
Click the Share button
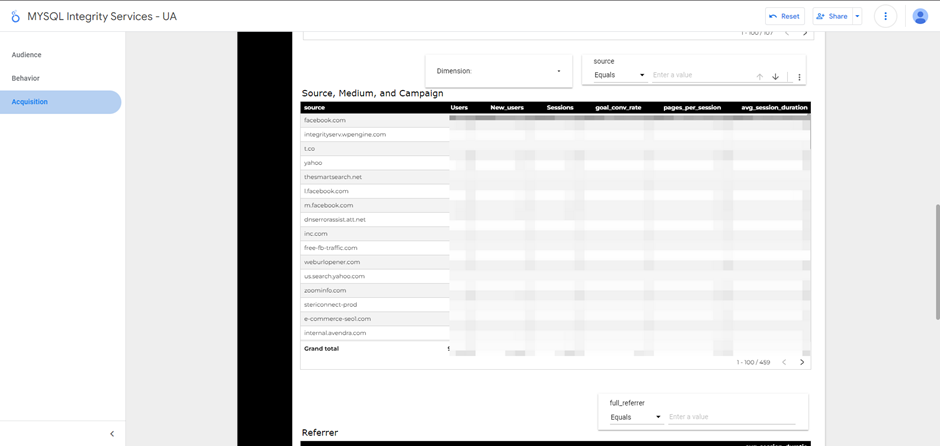832,16
